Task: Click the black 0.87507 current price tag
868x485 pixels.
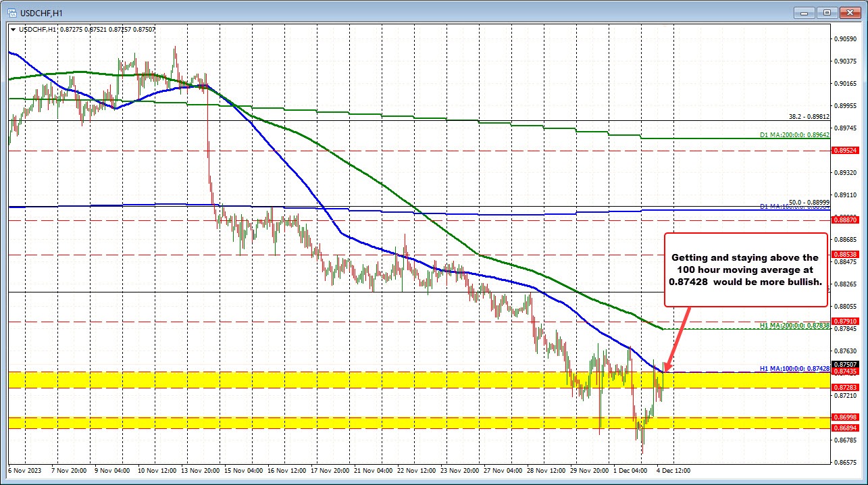Action: tap(844, 363)
